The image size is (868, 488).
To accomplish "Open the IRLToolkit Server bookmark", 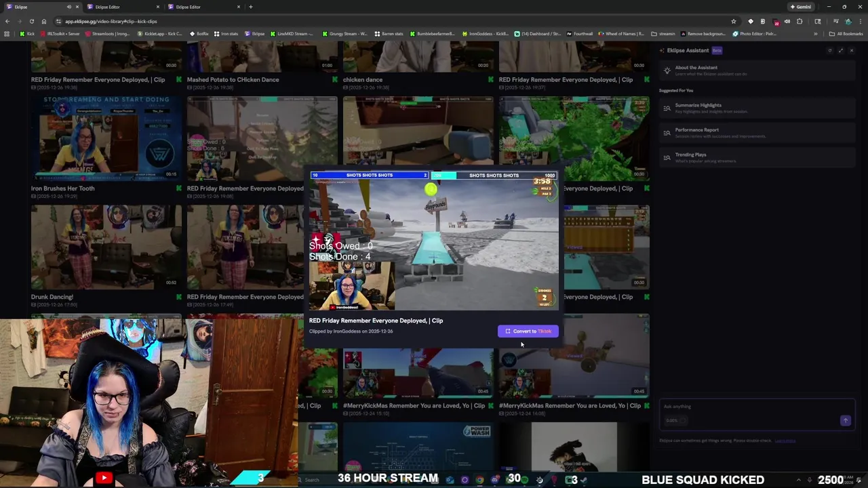I will [60, 34].
